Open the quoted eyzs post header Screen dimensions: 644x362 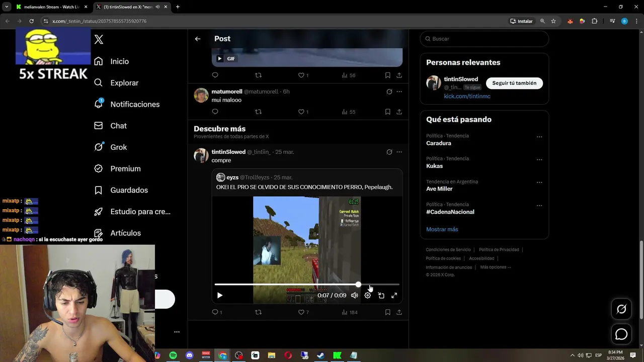(x=254, y=177)
